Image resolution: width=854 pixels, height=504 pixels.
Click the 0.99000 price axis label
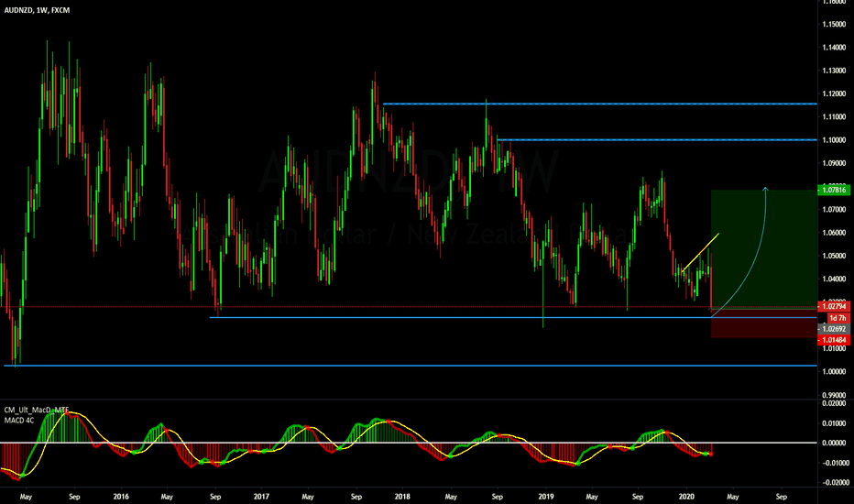coord(835,395)
